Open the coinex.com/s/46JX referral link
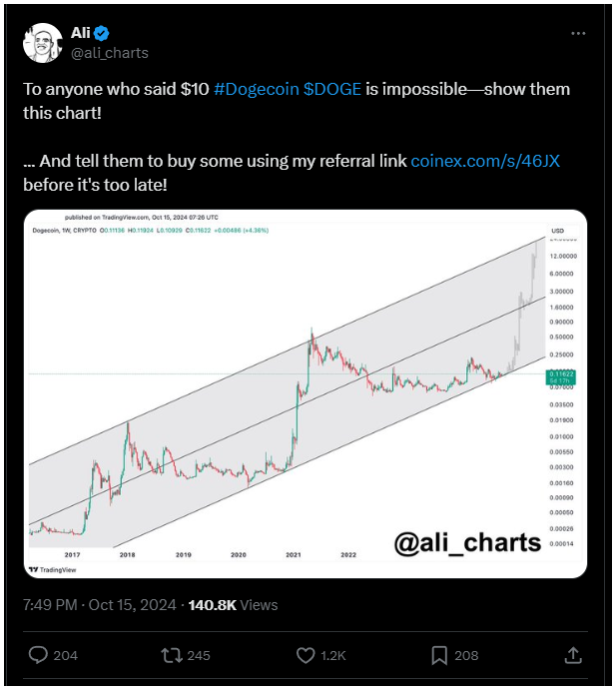This screenshot has width=616, height=690. tap(485, 161)
